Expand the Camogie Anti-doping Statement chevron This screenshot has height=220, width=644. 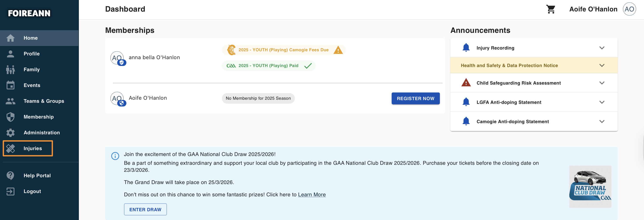602,121
